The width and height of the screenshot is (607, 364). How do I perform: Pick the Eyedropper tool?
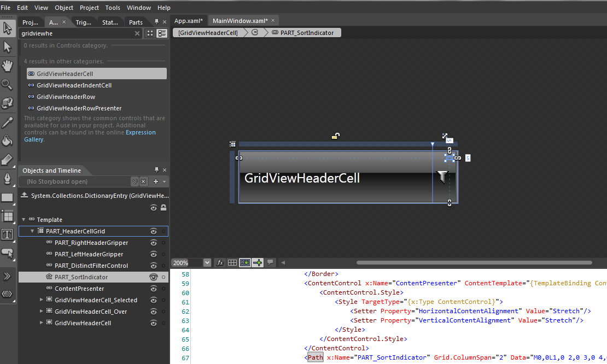[x=7, y=122]
